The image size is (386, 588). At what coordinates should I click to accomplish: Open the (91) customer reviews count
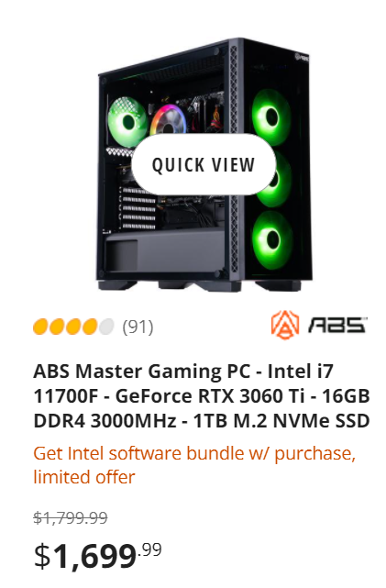coord(138,327)
